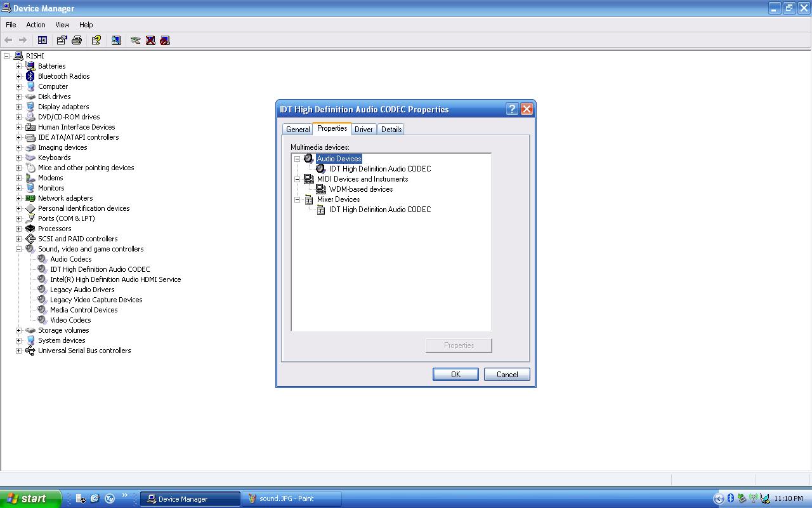Select Human Interface Devices category
Image resolution: width=812 pixels, height=508 pixels.
(x=76, y=127)
